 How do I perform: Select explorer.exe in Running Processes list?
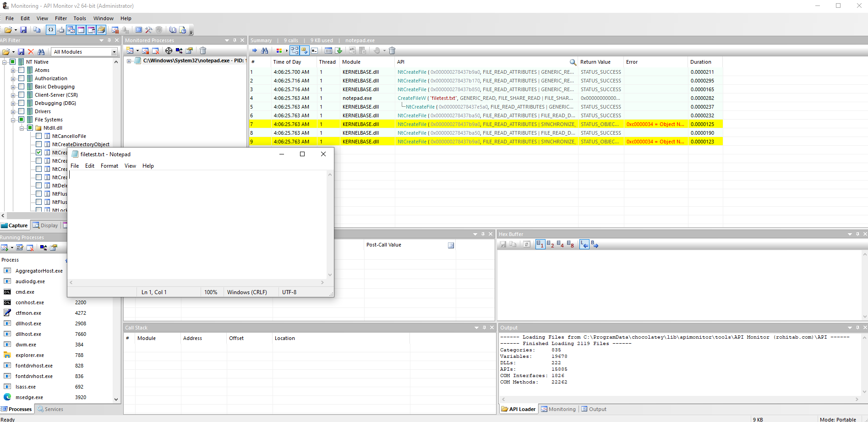(x=30, y=355)
